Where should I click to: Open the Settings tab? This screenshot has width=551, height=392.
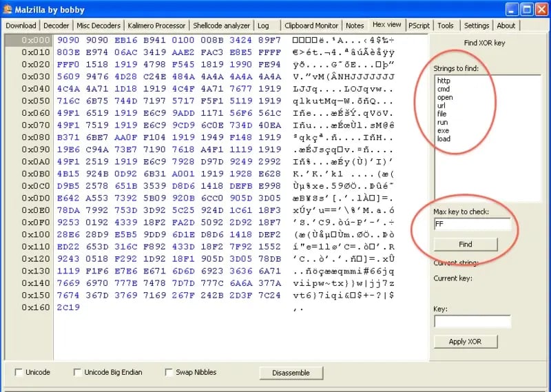tap(476, 25)
